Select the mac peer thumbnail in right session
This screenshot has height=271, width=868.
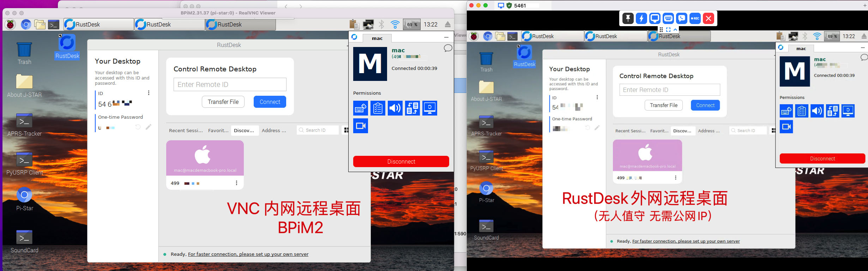tap(647, 155)
